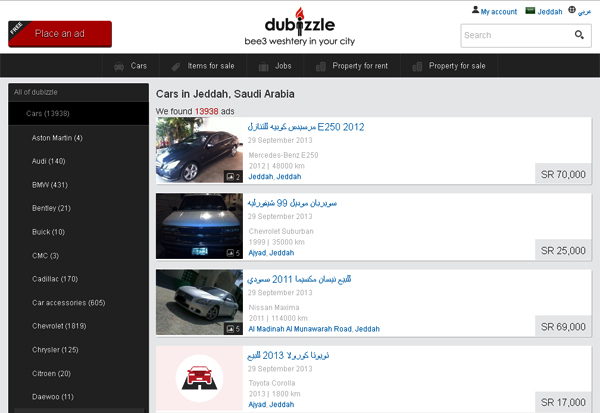Click the dubizzle logo
This screenshot has width=600, height=413.
300,26
